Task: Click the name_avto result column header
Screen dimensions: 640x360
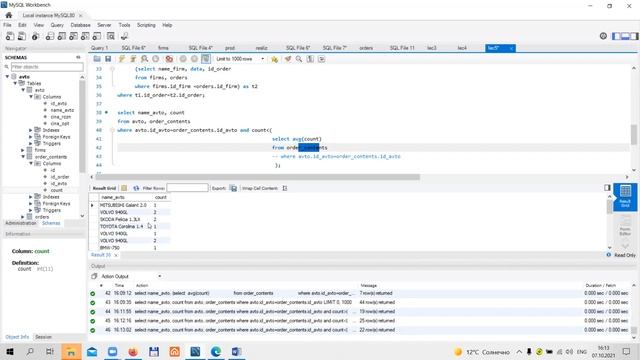Action: [x=125, y=198]
